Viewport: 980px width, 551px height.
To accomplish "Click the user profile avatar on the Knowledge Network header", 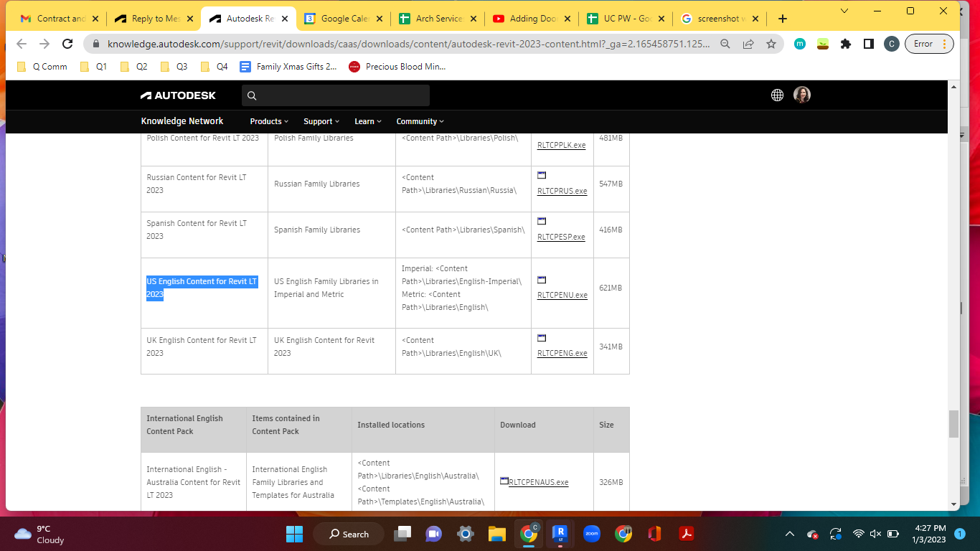I will [x=802, y=94].
